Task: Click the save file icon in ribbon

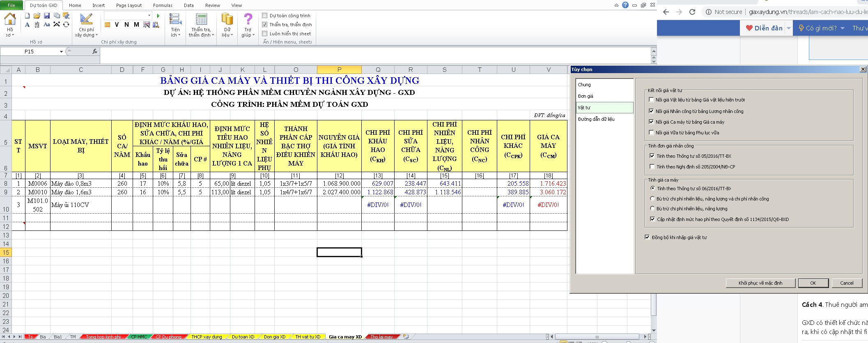Action: [47, 16]
